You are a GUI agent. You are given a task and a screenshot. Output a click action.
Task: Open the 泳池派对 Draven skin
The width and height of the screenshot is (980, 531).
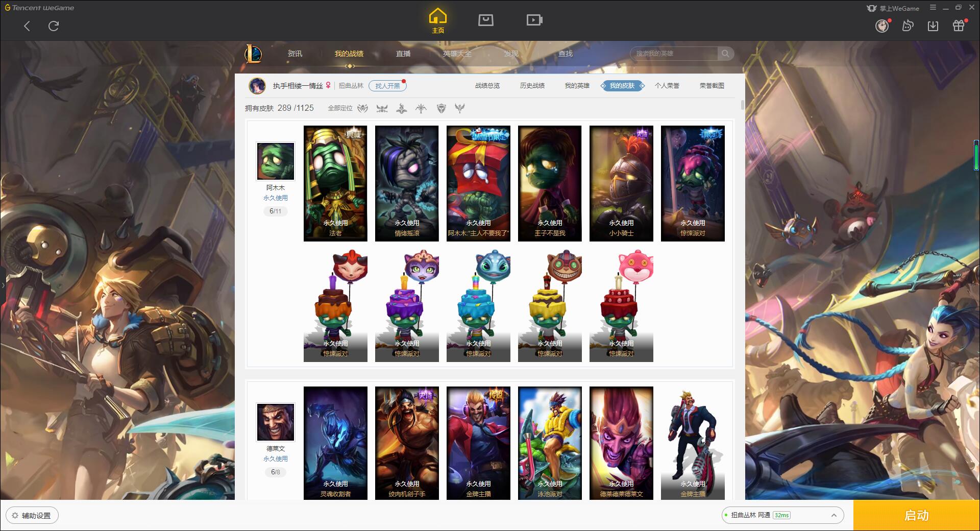click(550, 443)
